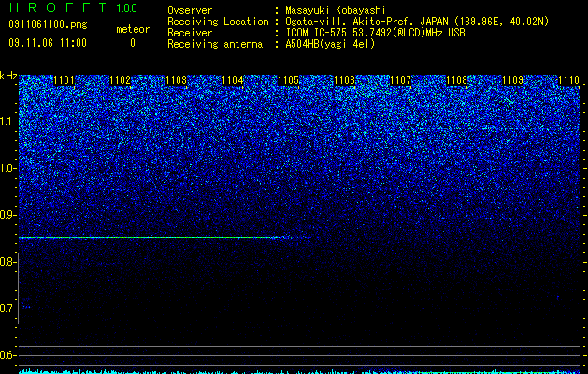The height and width of the screenshot is (374, 588).
Task: Click the 1110 time marker
Action: 569,80
